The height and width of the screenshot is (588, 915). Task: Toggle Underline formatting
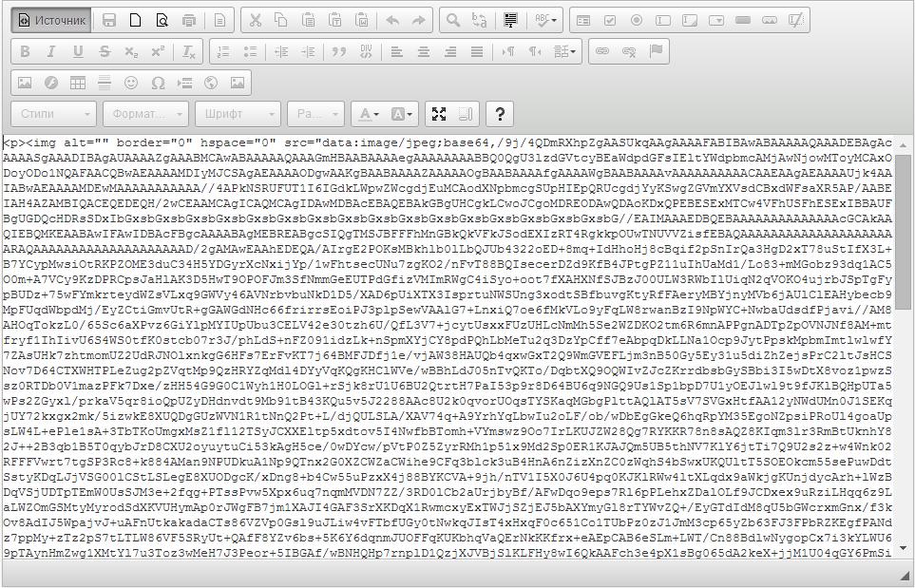(78, 51)
